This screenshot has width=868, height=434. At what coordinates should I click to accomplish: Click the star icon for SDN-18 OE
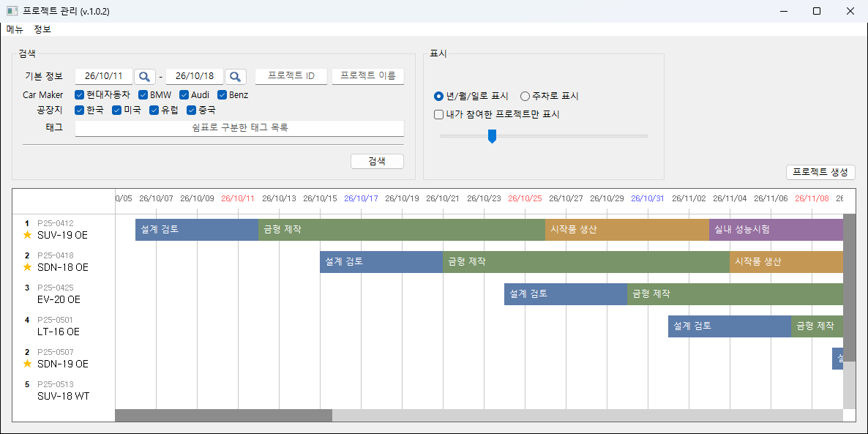pos(27,267)
